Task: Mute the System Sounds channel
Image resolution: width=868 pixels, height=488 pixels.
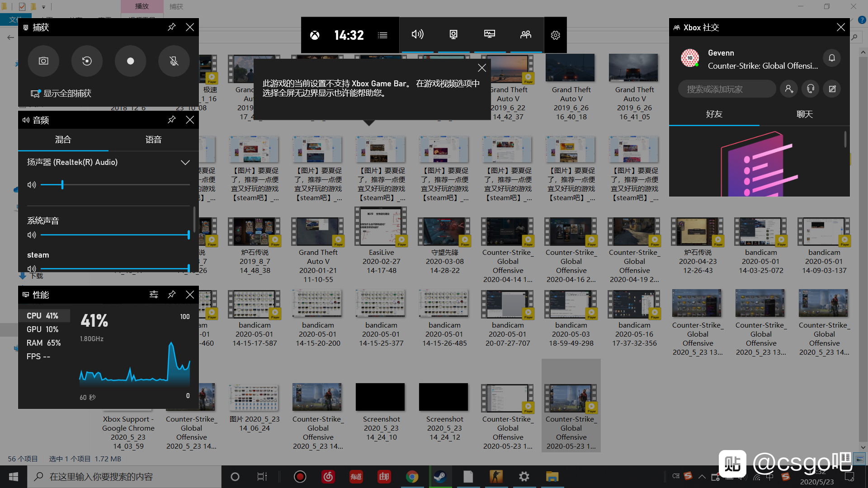Action: pyautogui.click(x=32, y=235)
